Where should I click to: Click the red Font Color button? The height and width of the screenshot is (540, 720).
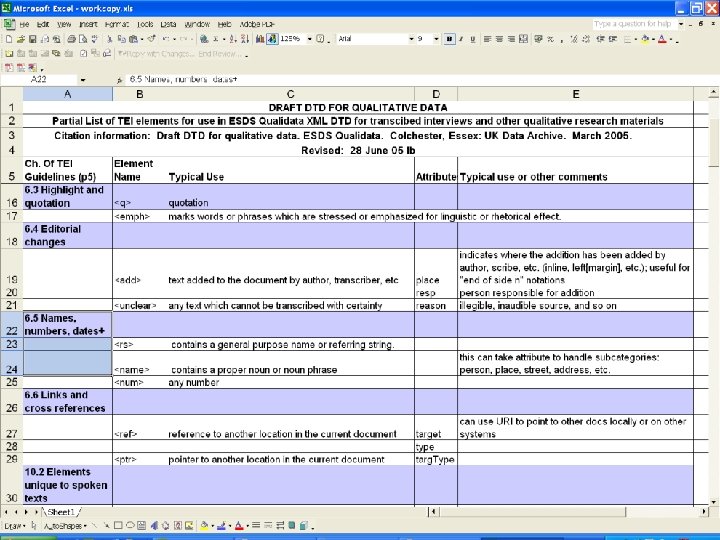(x=662, y=39)
